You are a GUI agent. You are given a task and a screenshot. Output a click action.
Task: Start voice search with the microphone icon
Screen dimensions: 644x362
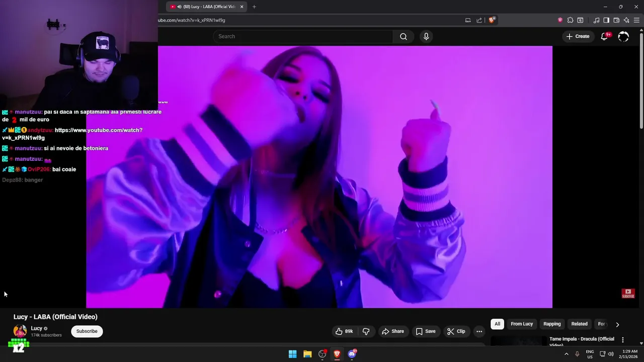[x=426, y=36]
